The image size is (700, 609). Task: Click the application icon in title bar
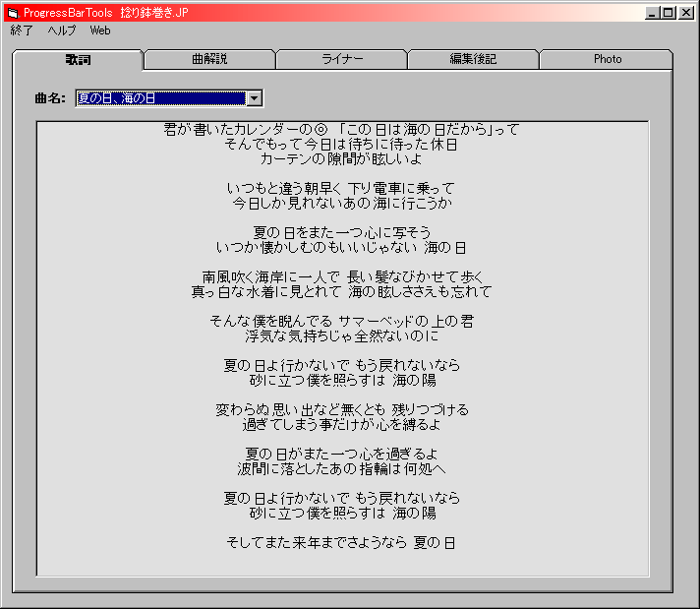pos(13,13)
